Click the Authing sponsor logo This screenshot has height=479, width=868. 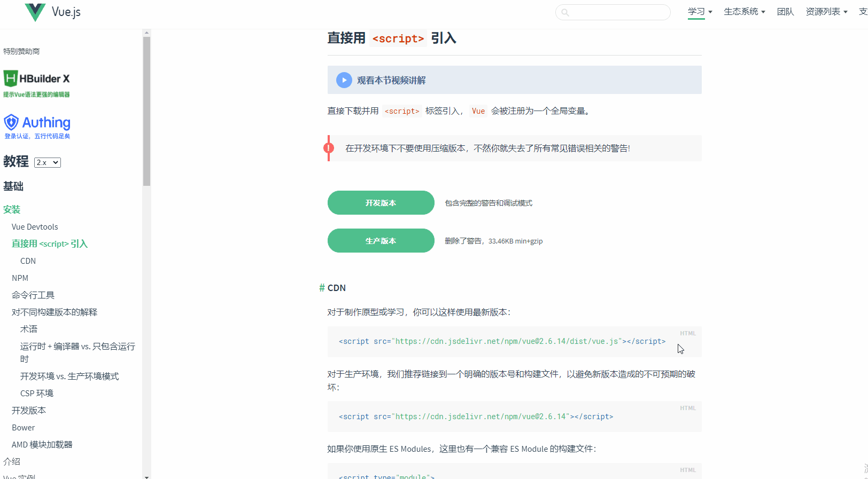[37, 127]
